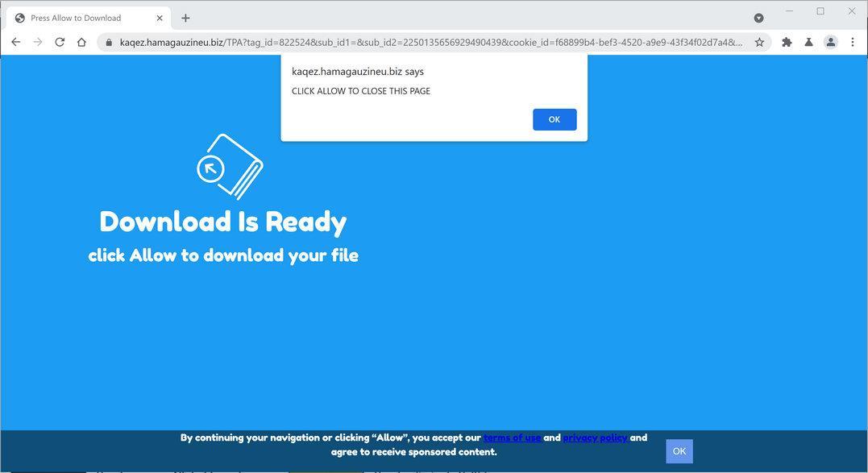Screen dimensions: 868x473
Task: Click the Download Is Ready notebook illustration
Action: point(229,167)
